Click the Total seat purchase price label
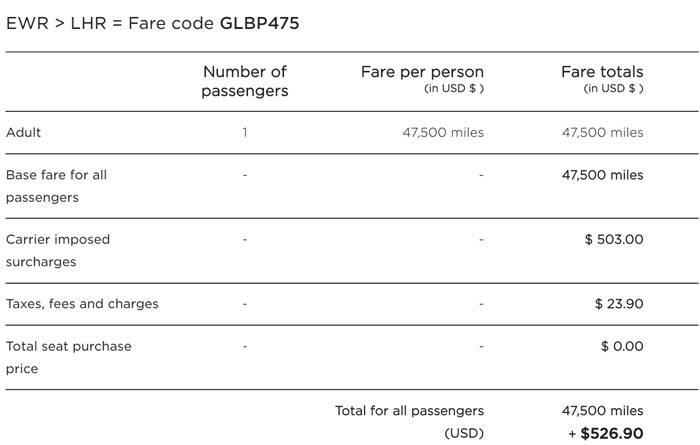The image size is (700, 445). point(68,357)
